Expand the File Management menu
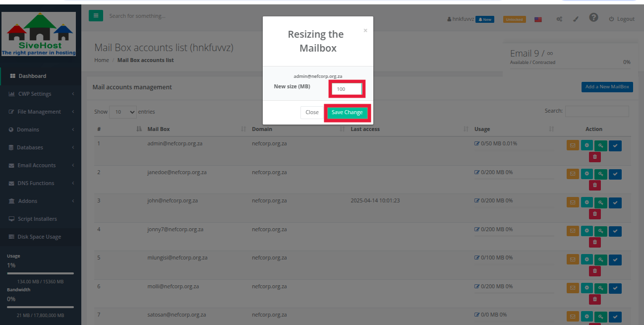Screen dimensions: 644x325 [41, 112]
